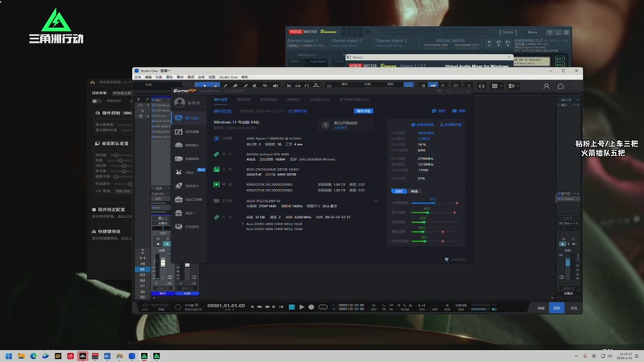
Task: Select the Range tool in Studio One toolbar
Action: 215,86
